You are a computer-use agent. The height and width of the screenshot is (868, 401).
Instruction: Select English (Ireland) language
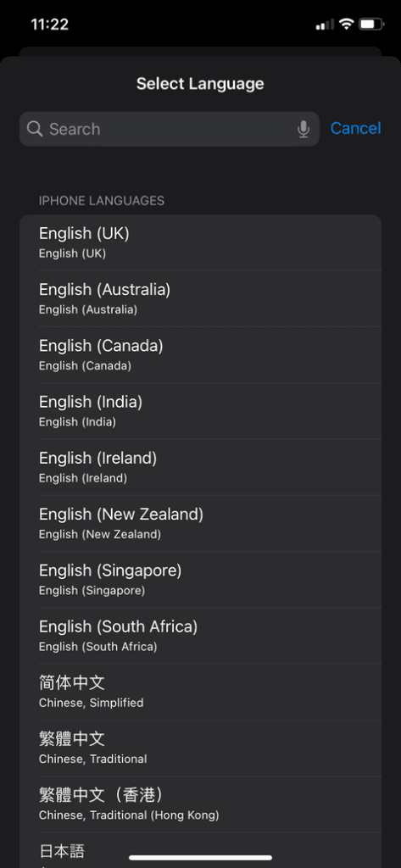coord(200,467)
